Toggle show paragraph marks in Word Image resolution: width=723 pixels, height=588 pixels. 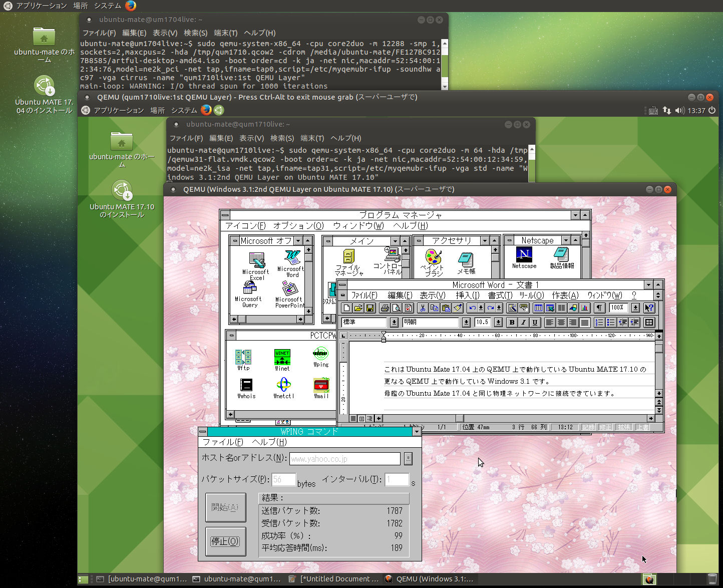click(x=599, y=308)
